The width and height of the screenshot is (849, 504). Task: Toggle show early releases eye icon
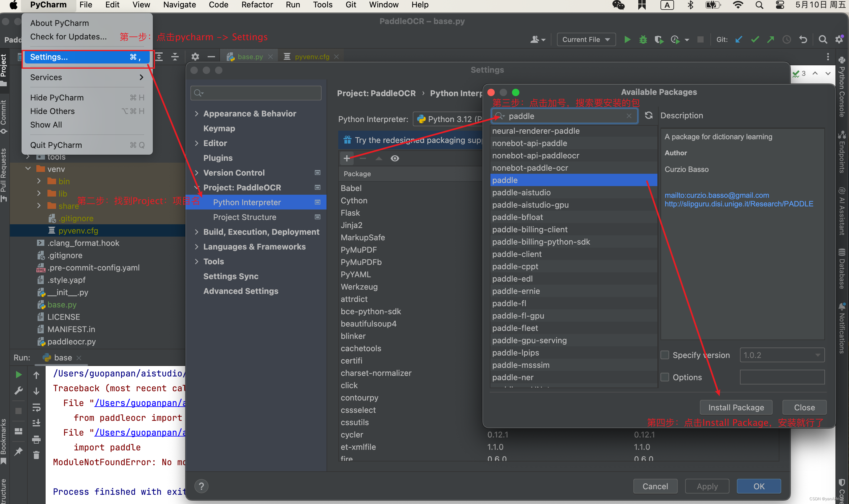point(395,158)
